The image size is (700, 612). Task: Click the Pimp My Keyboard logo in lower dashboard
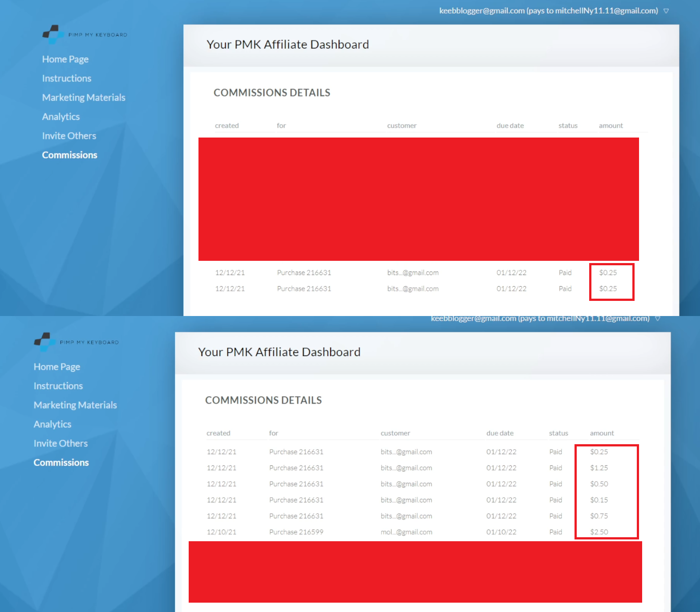[x=76, y=342]
